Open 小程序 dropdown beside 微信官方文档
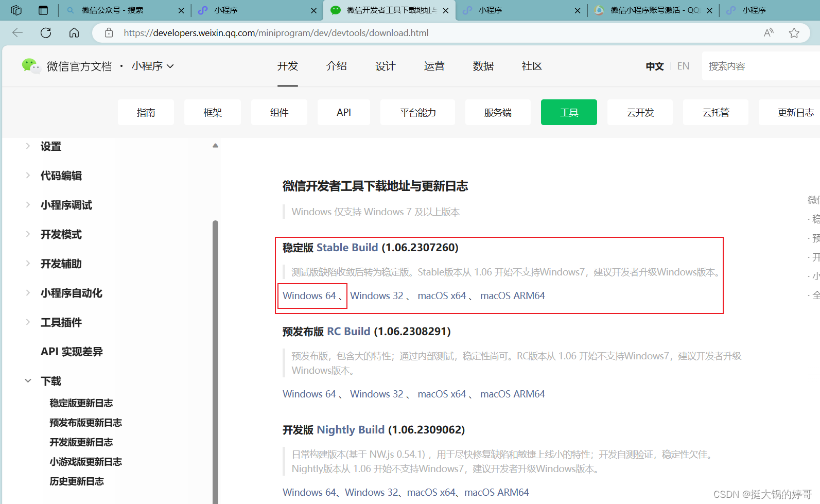Image resolution: width=820 pixels, height=504 pixels. tap(153, 66)
